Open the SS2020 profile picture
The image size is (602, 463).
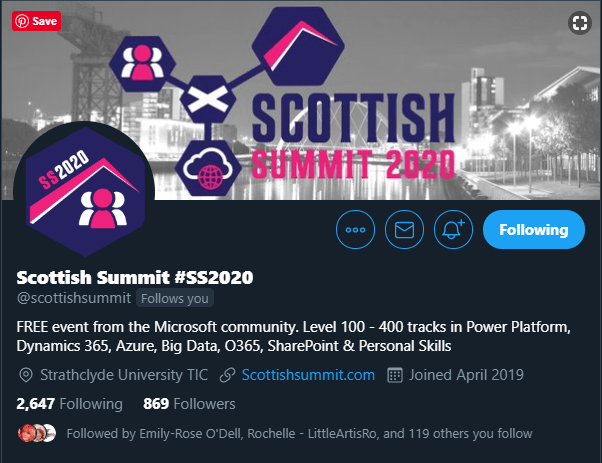pos(84,192)
